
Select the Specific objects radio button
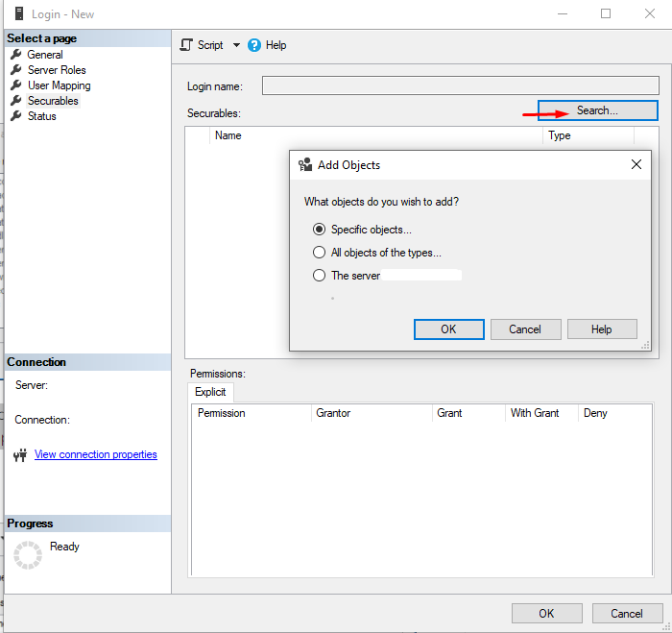pos(319,230)
